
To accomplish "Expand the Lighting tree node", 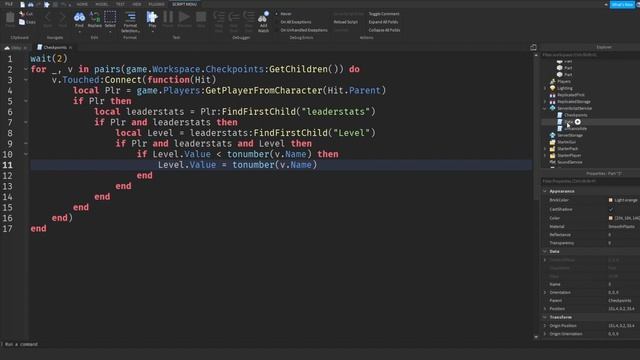I will pos(545,88).
